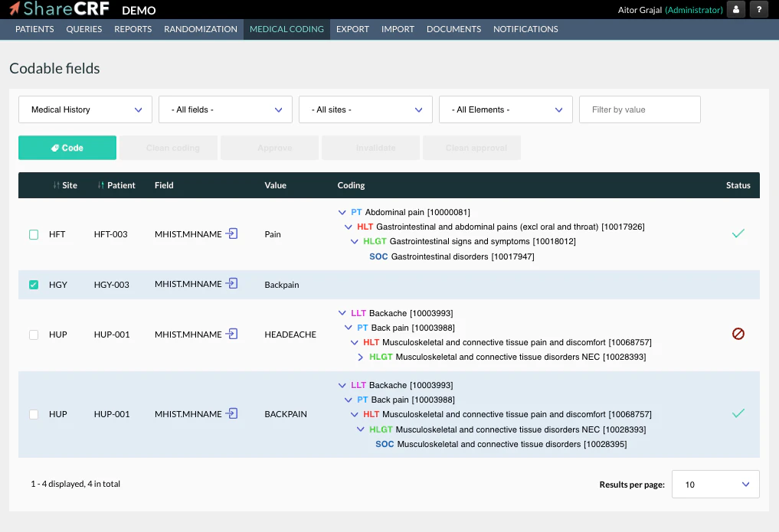Open the MHIST.MHNAME field link for HFT-003
779x532 pixels.
[231, 233]
